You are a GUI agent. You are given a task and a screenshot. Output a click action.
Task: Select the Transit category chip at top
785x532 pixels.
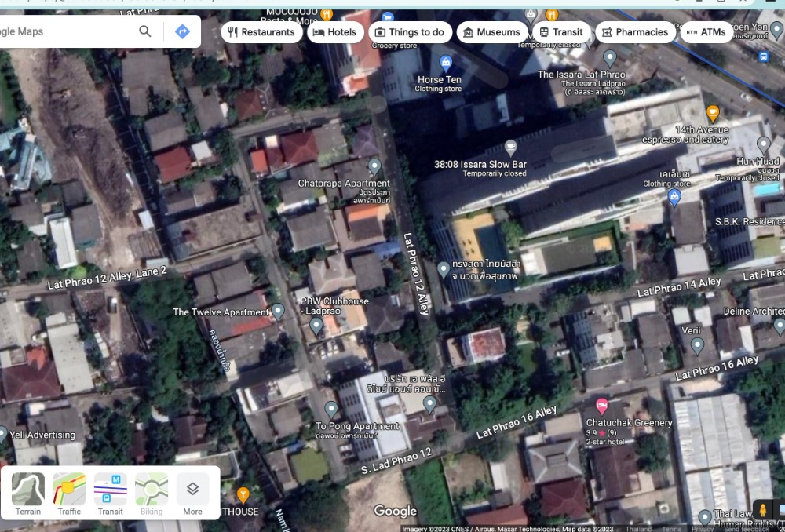pos(561,32)
